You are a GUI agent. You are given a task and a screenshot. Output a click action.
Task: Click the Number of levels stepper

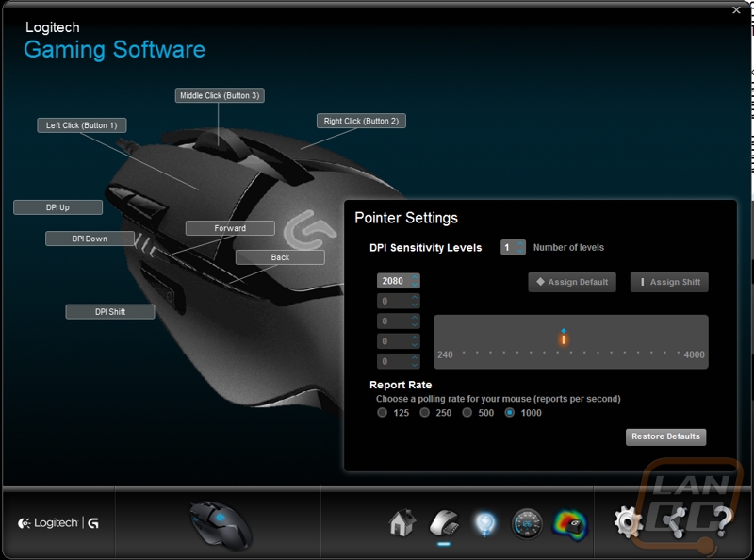tap(513, 247)
